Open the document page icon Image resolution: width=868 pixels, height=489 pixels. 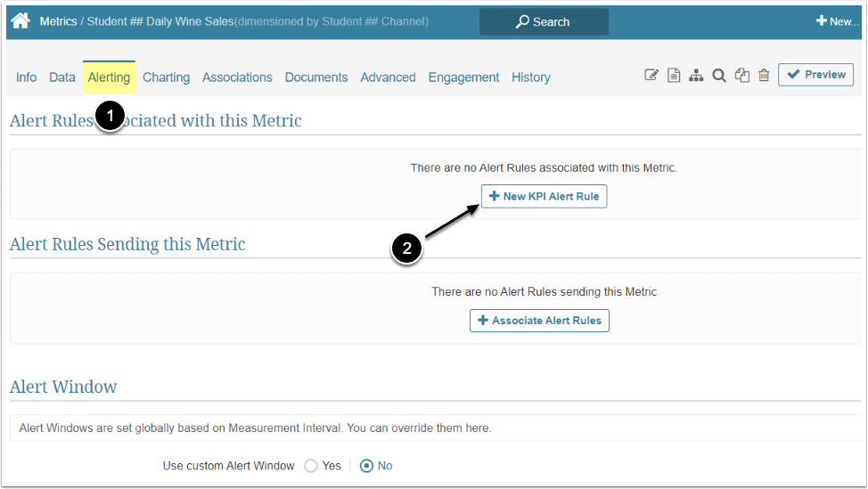coord(674,76)
